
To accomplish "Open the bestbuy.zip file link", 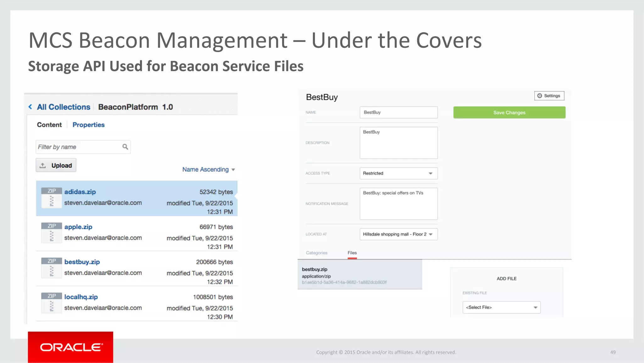I will 82,262.
